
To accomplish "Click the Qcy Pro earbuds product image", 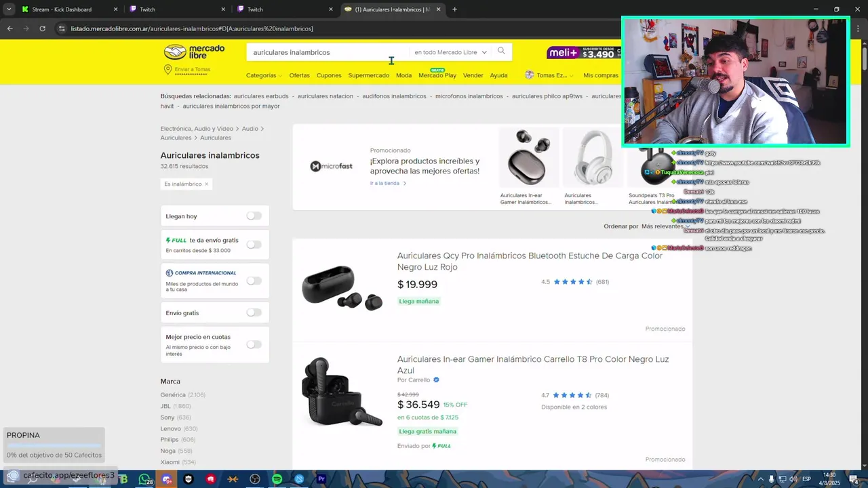I will click(342, 287).
